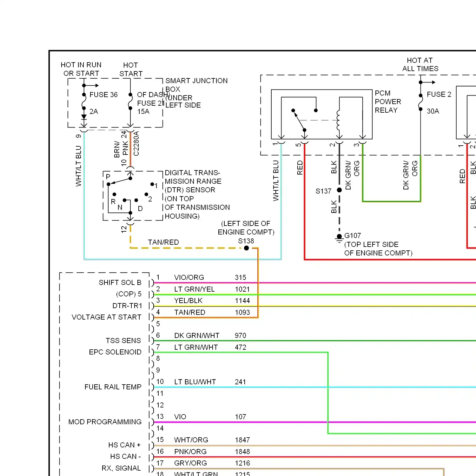Select the "SMART JUNCTION BOX" title

tap(196, 85)
